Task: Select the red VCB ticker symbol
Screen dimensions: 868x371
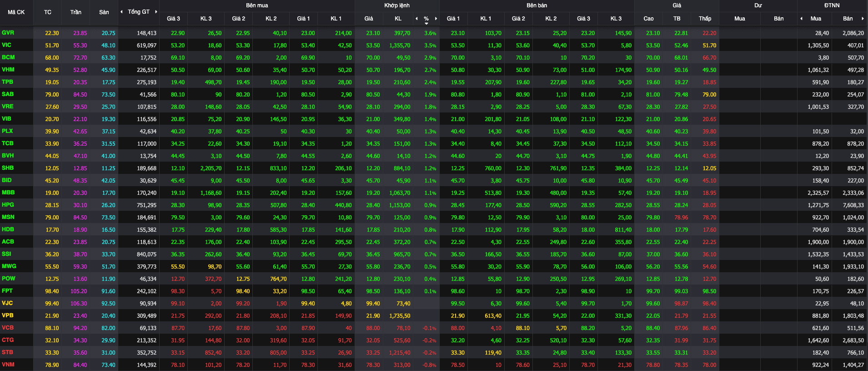Action: [x=8, y=328]
